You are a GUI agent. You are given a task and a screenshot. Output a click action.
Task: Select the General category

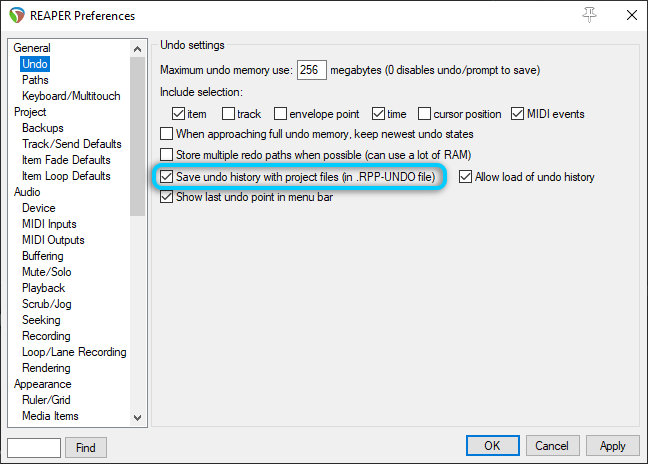point(32,48)
